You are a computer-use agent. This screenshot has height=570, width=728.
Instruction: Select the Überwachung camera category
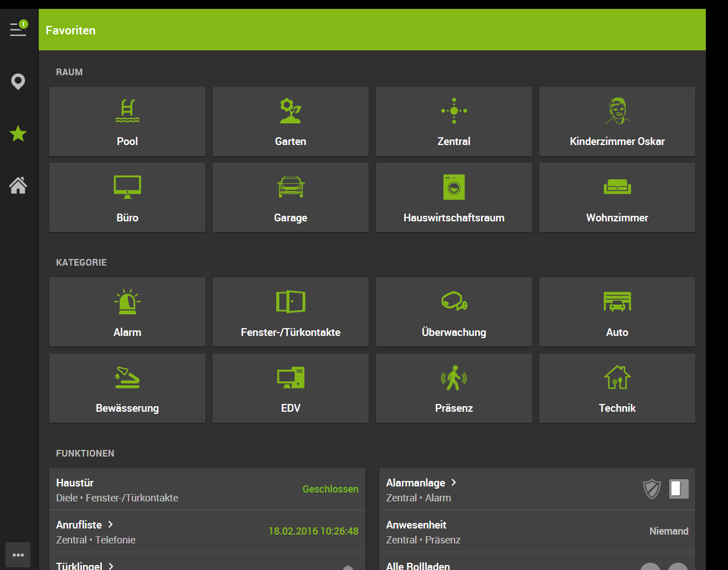tap(454, 312)
